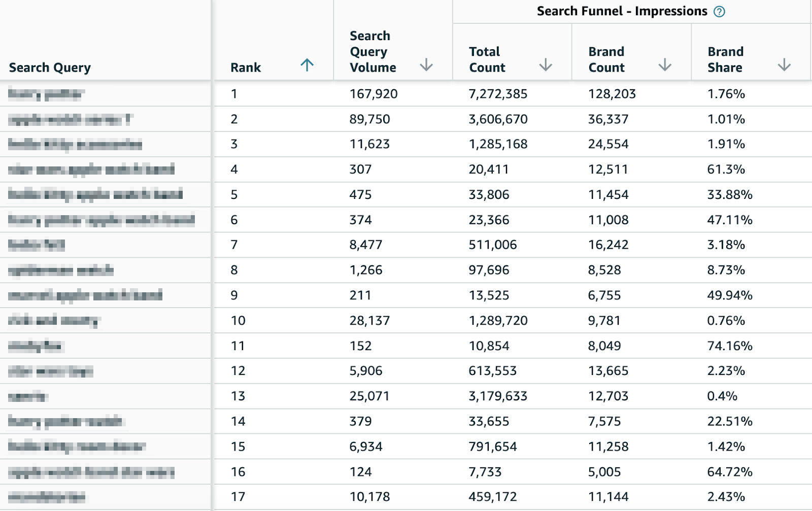Click the Search Funnel - Impressions title
This screenshot has width=812, height=511.
click(622, 11)
